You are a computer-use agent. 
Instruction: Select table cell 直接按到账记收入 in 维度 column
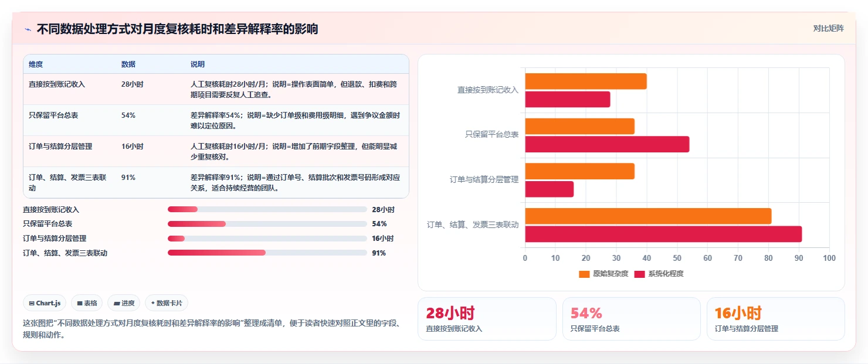57,84
